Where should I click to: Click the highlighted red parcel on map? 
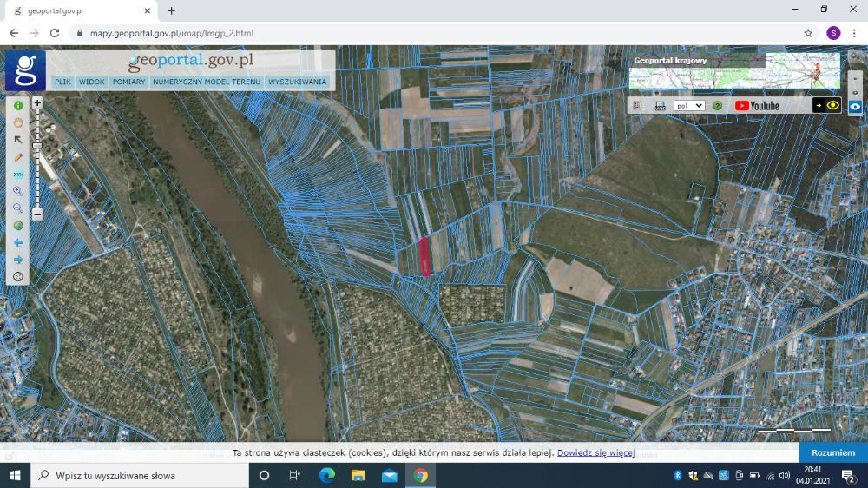tap(424, 256)
